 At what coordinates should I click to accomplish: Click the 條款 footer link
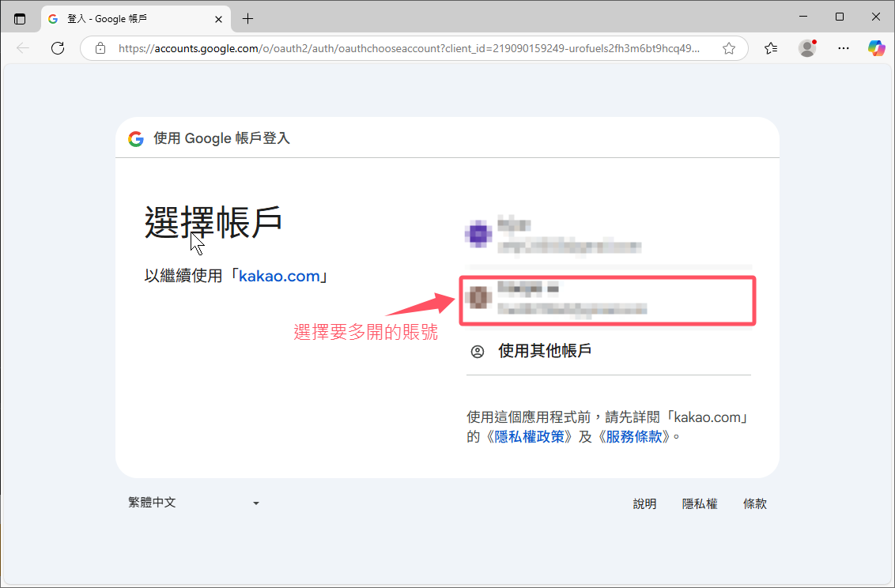[755, 503]
